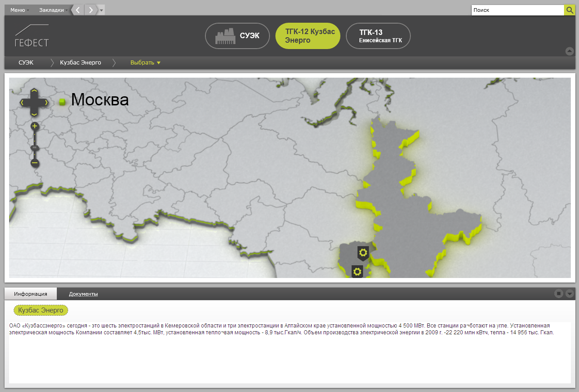Screen dimensions: 579x392
Task: Click the Кузбас Энерго green tag
Action: [x=41, y=310]
